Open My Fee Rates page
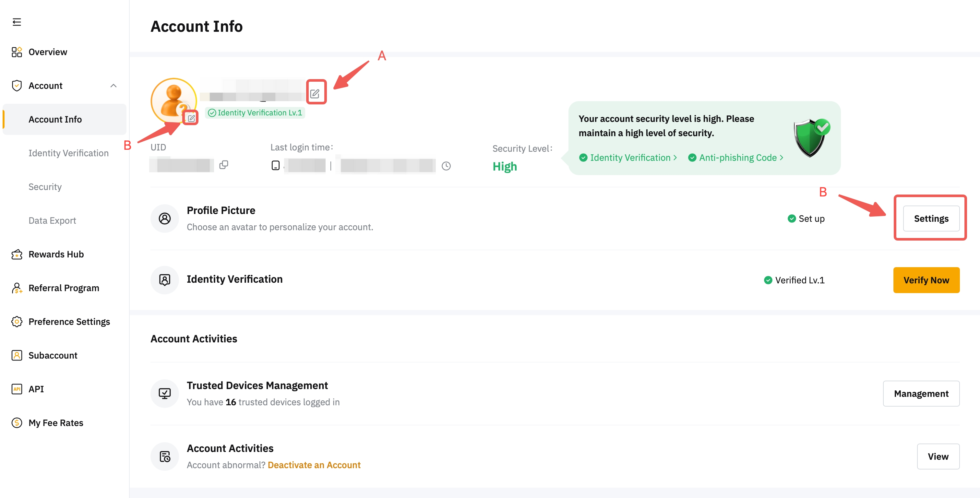 pos(55,422)
